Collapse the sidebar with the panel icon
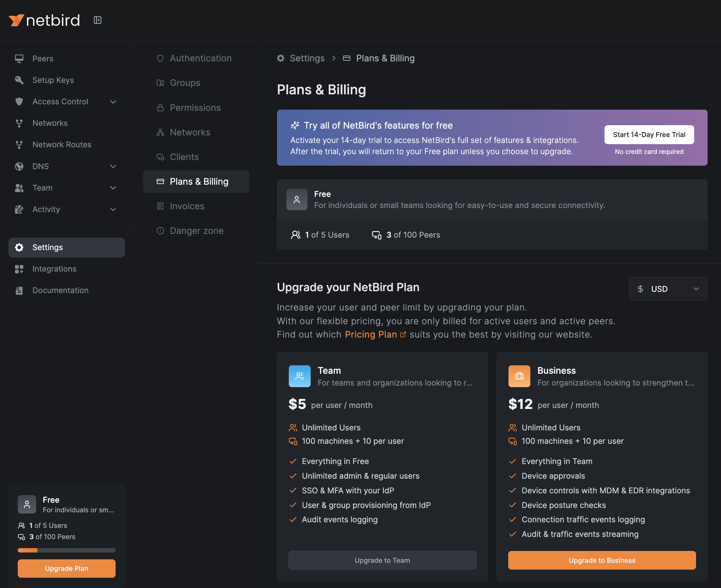This screenshot has height=588, width=721. [98, 20]
